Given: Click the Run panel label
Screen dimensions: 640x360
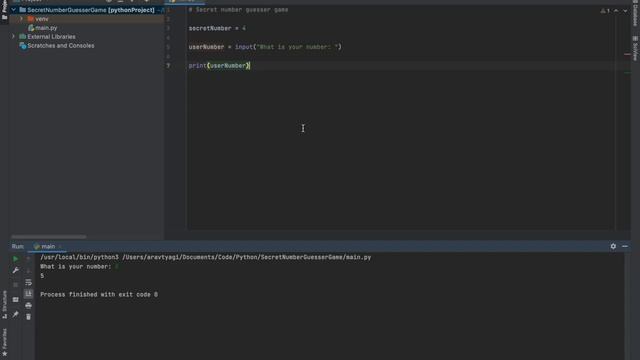Looking at the screenshot, I should point(18,246).
